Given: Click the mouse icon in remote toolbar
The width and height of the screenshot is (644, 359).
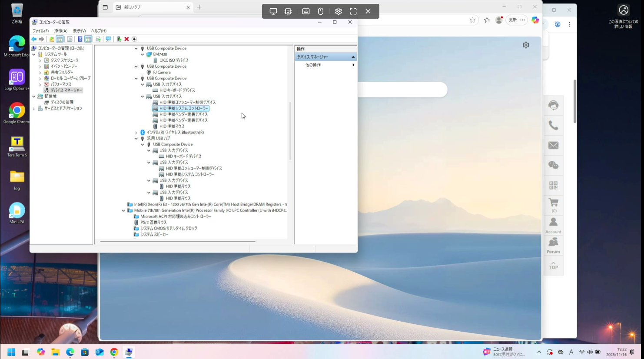Looking at the screenshot, I should (321, 11).
